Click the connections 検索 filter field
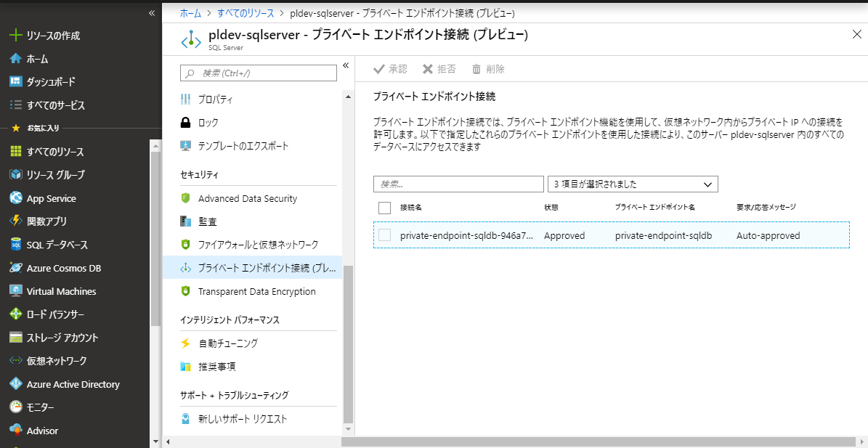 (458, 184)
